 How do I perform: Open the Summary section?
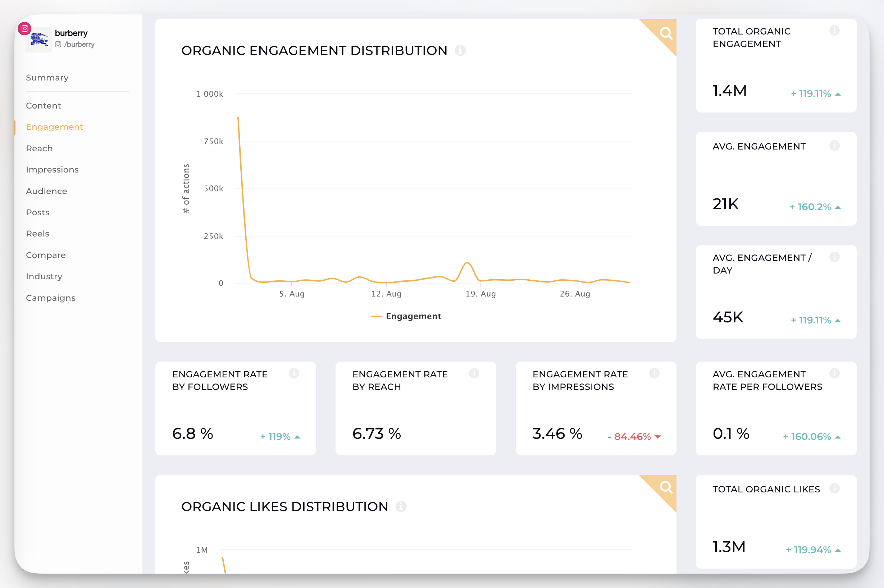47,78
